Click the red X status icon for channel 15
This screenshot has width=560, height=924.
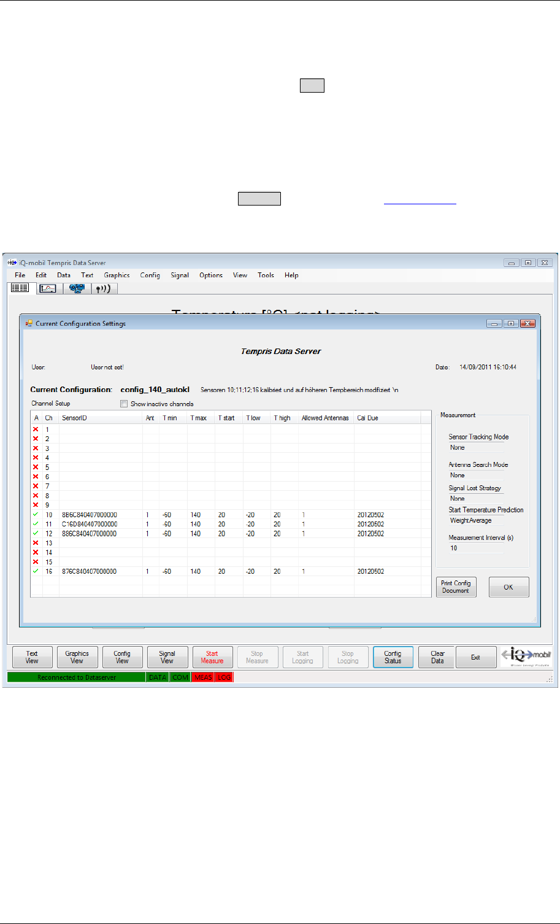[36, 562]
